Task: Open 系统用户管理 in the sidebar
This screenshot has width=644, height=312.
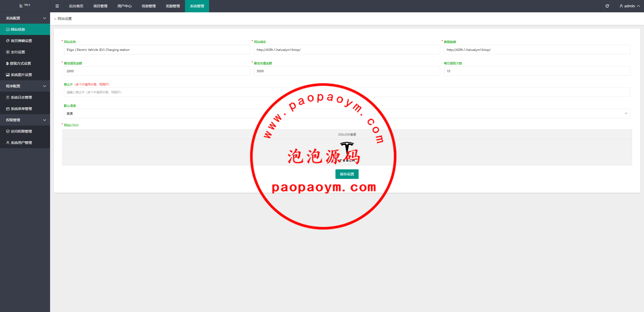Action: (25, 143)
